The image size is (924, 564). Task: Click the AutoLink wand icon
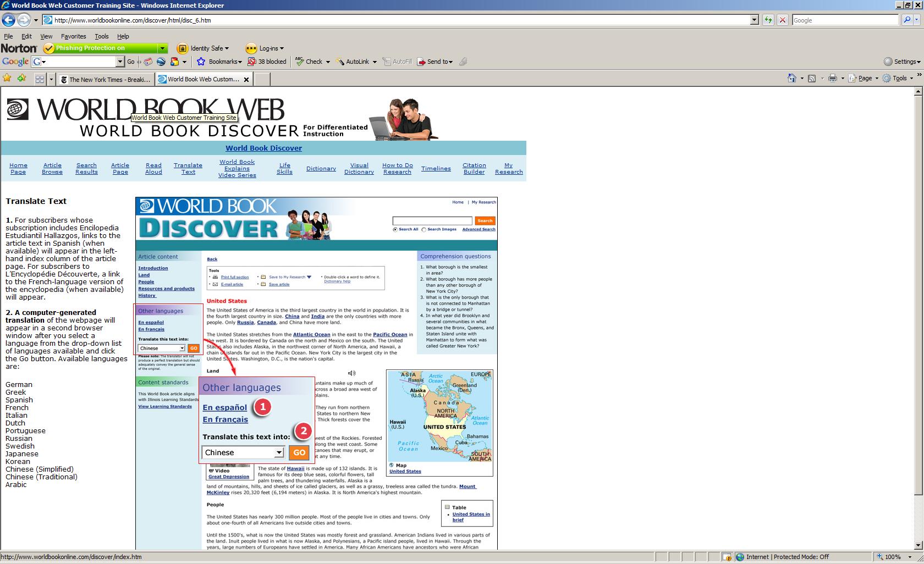[340, 62]
